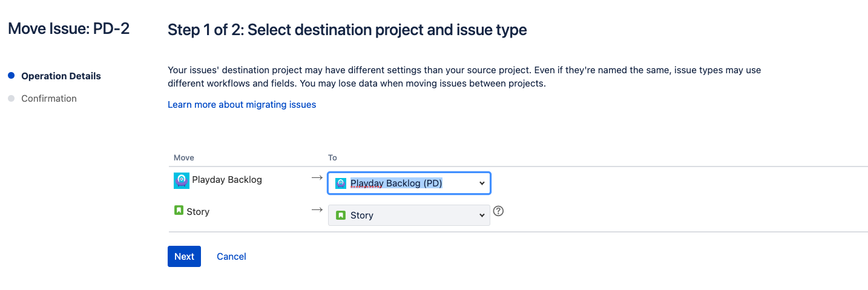868x290 pixels.
Task: Click the Playday Backlog project avatar icon
Action: [x=182, y=180]
